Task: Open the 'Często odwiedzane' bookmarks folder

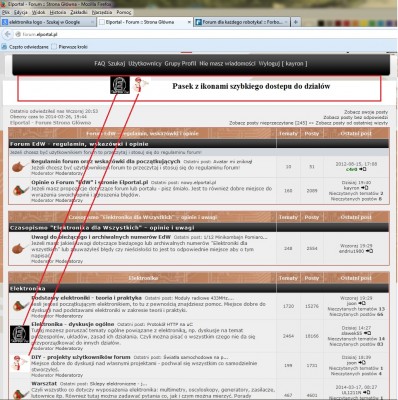Action: click(26, 47)
